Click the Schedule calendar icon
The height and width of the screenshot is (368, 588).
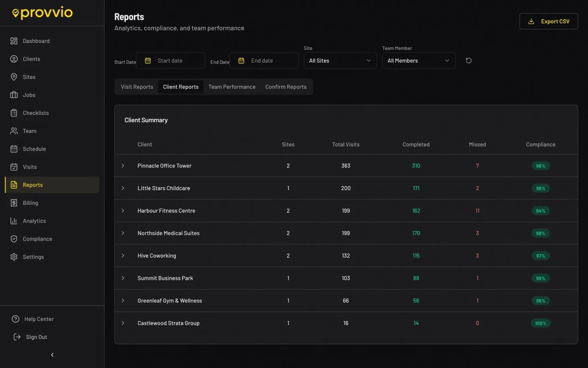pyautogui.click(x=14, y=149)
